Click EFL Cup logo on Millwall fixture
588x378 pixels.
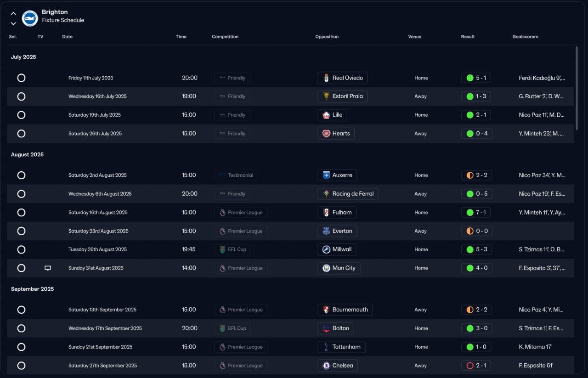(x=222, y=250)
